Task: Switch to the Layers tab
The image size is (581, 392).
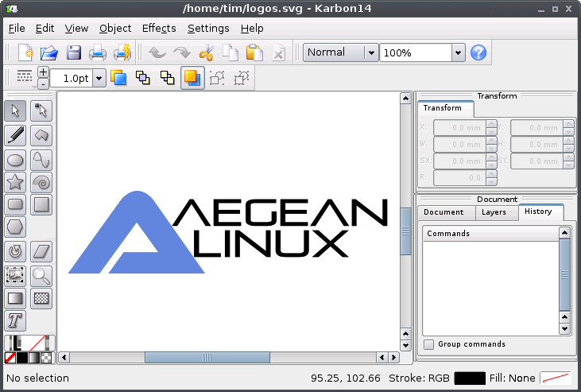Action: tap(494, 212)
